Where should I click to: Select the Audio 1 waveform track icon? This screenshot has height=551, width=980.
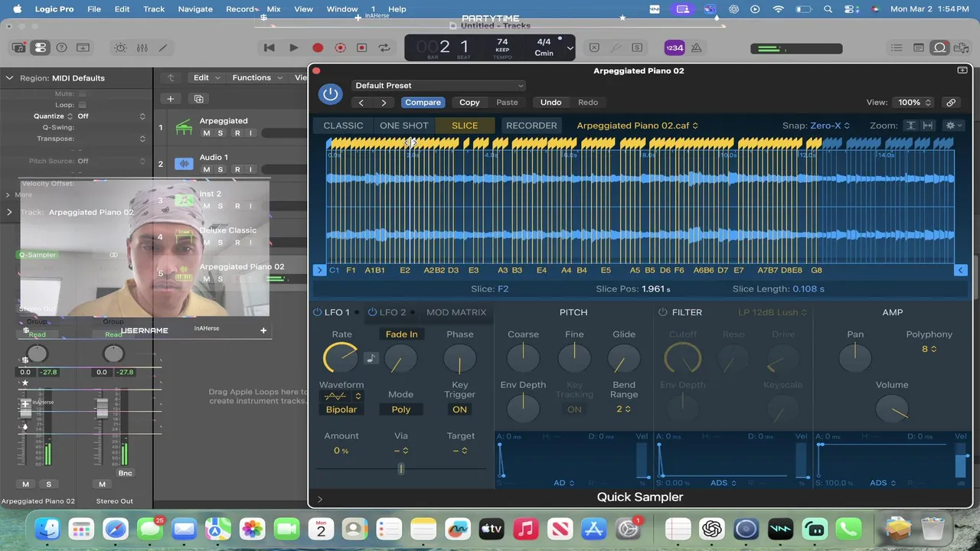(184, 164)
